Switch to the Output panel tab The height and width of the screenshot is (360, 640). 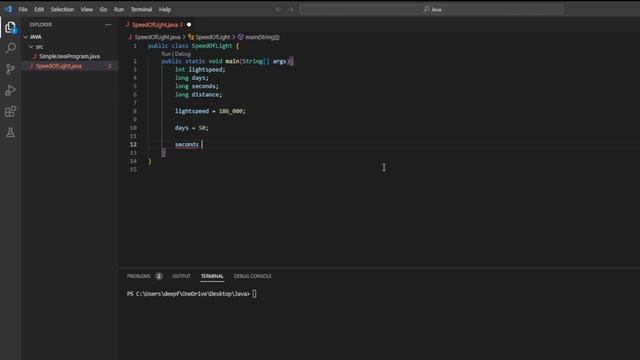coord(181,276)
